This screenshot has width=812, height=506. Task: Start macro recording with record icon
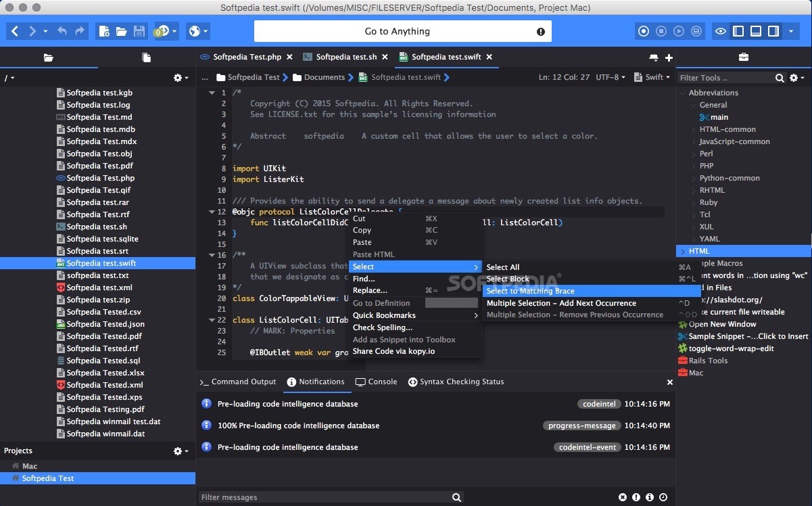pos(644,31)
